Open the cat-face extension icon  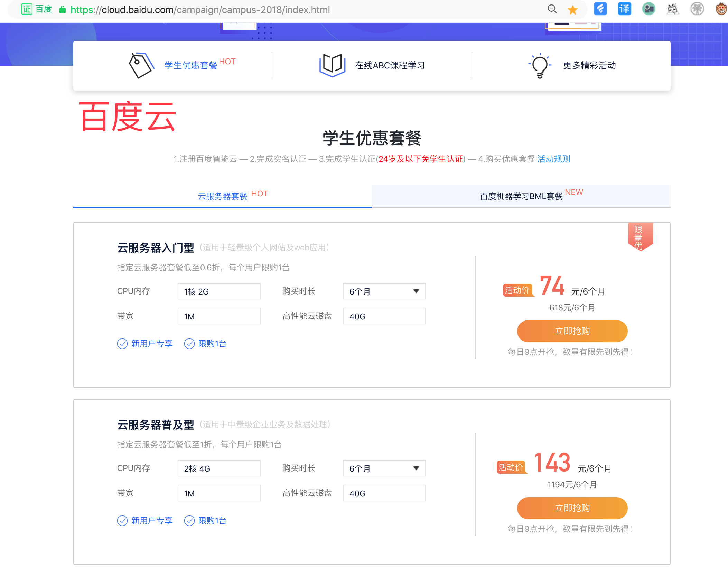click(x=673, y=9)
